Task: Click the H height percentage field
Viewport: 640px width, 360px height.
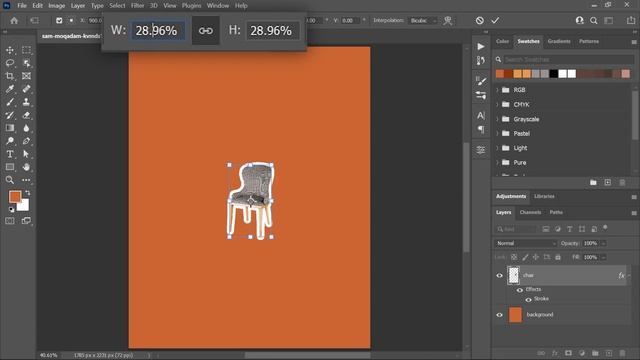Action: click(272, 31)
